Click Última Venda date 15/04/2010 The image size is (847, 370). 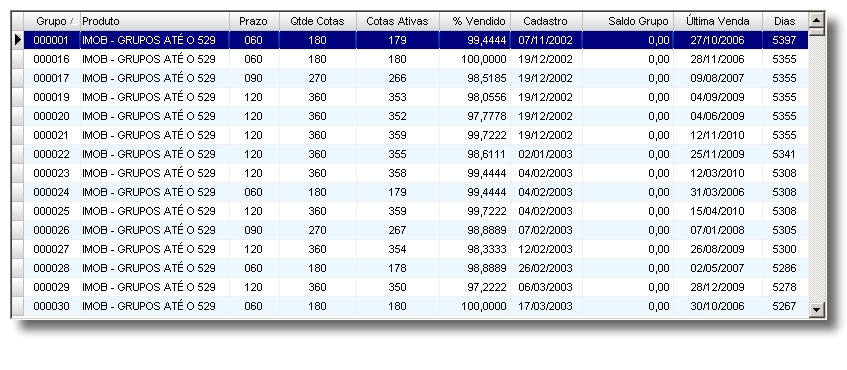718,211
